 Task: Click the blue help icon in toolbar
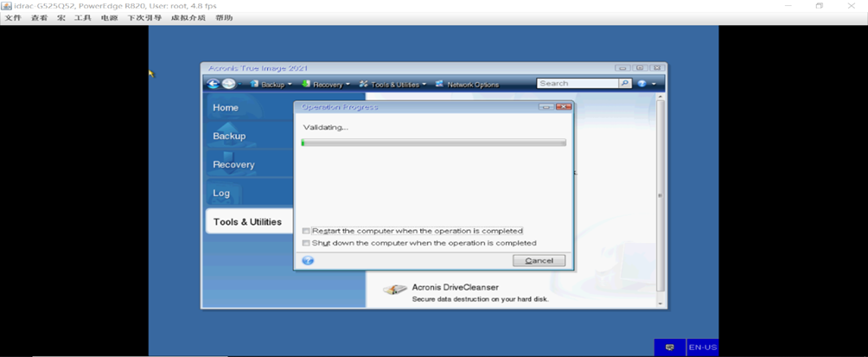click(642, 84)
